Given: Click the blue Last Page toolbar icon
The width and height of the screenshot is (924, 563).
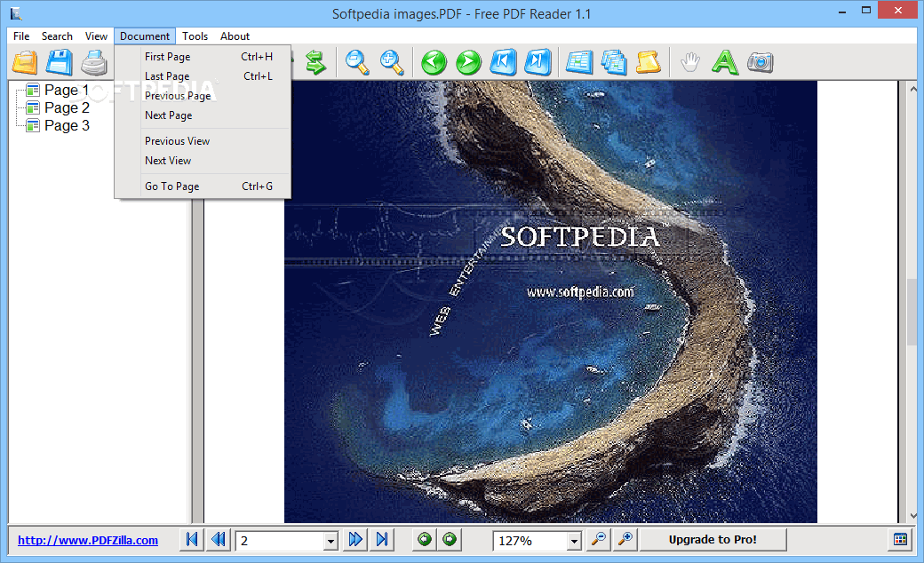Looking at the screenshot, I should click(538, 62).
